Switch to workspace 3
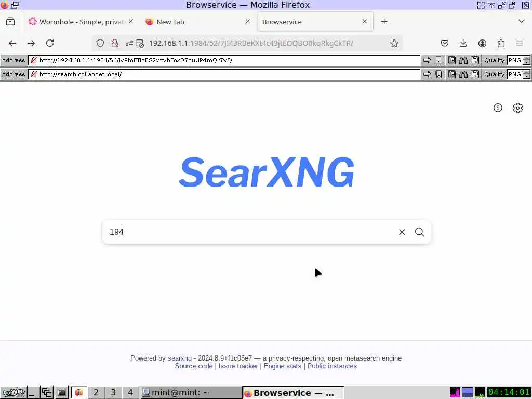 click(x=113, y=393)
